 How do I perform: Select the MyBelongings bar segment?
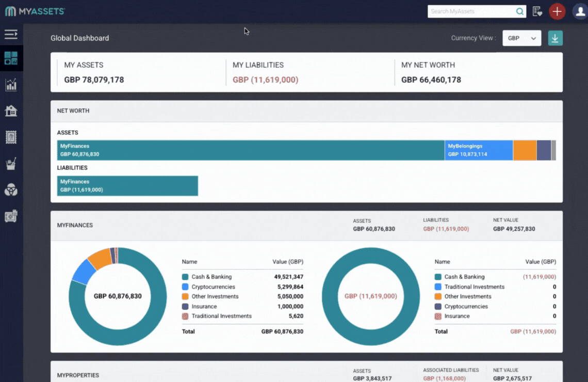tap(479, 150)
